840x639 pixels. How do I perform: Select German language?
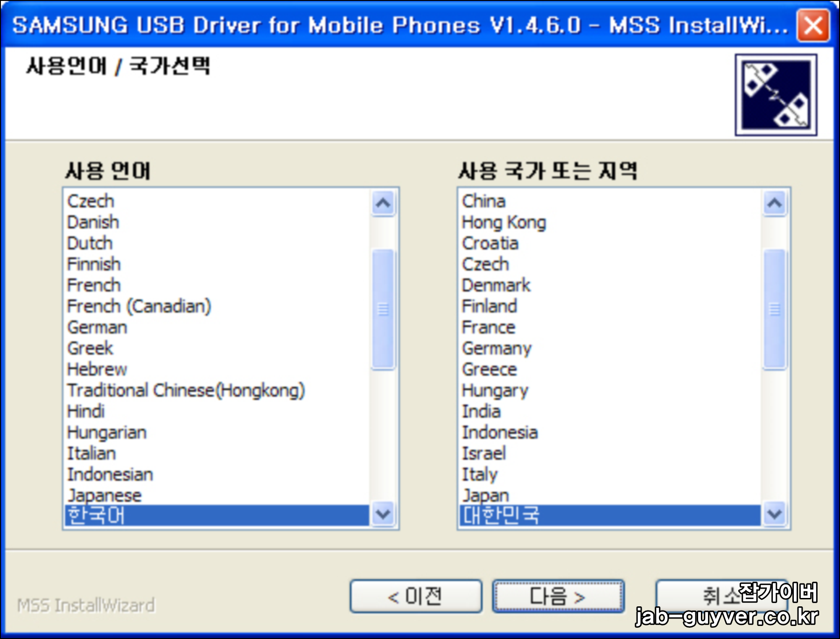tap(217, 327)
